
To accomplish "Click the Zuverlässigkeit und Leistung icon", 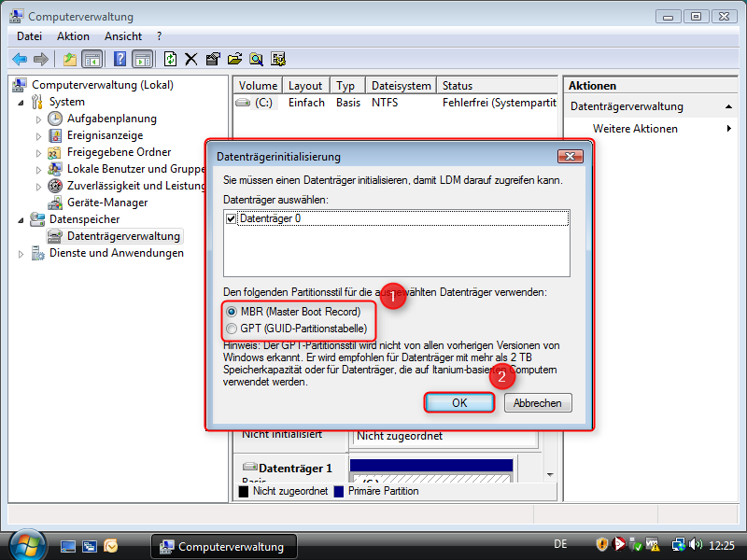I will coord(55,186).
